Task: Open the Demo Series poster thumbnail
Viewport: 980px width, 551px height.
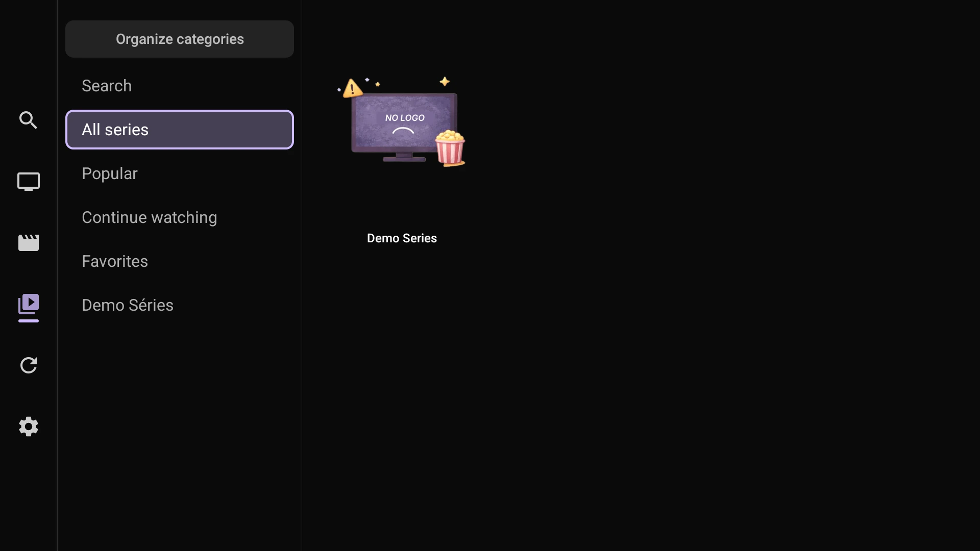Action: pyautogui.click(x=402, y=122)
